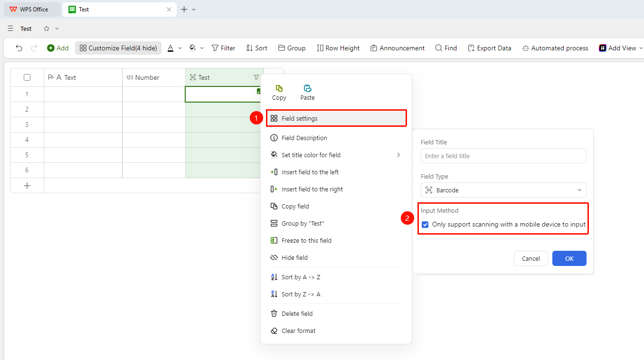
Task: Click the Cancel button
Action: pos(531,258)
